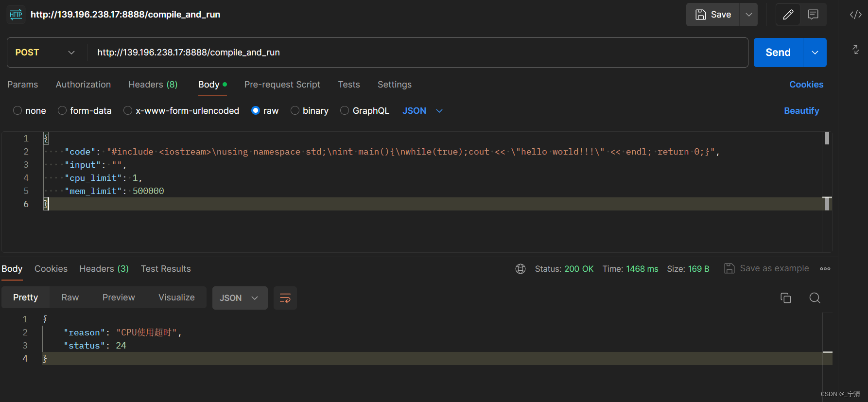Screen dimensions: 868x402
Task: Click the "input" line in request body
Action: point(95,165)
